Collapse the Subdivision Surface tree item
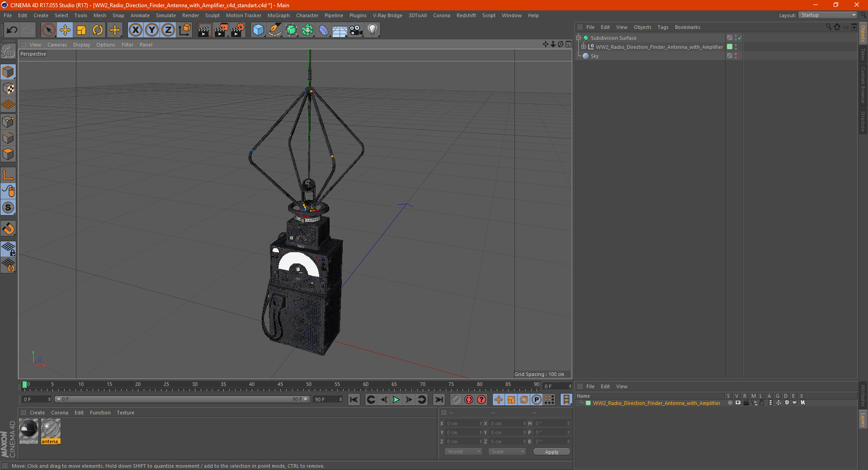This screenshot has width=868, height=470. (579, 38)
